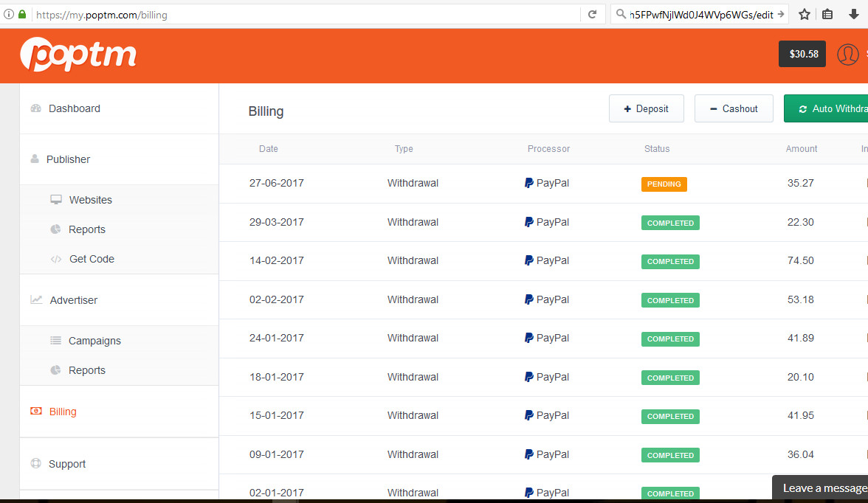Click the Status column header

pos(657,149)
